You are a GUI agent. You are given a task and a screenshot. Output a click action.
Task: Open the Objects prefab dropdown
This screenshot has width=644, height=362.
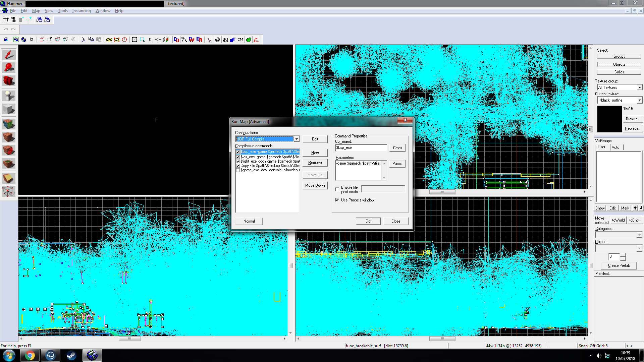(x=639, y=248)
